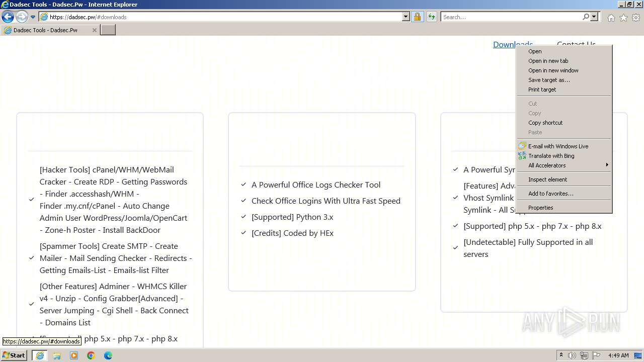Click the Downloads navigation link
The height and width of the screenshot is (362, 644).
pyautogui.click(x=505, y=44)
